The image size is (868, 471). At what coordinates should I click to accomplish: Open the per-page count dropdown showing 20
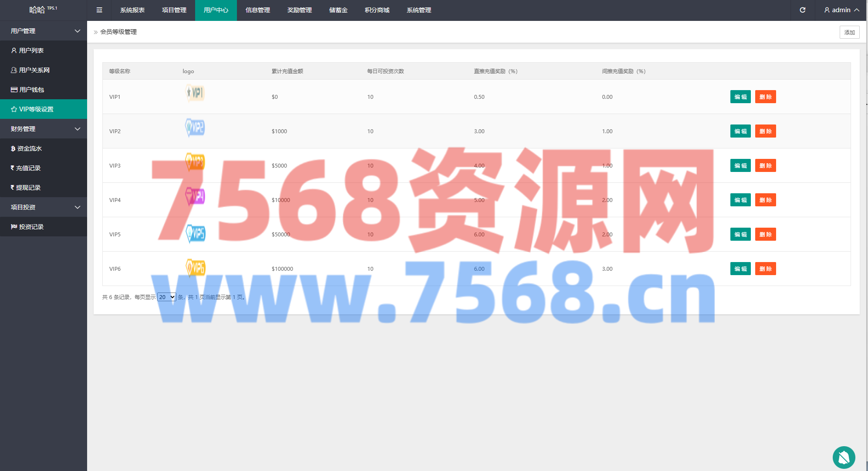tap(166, 297)
